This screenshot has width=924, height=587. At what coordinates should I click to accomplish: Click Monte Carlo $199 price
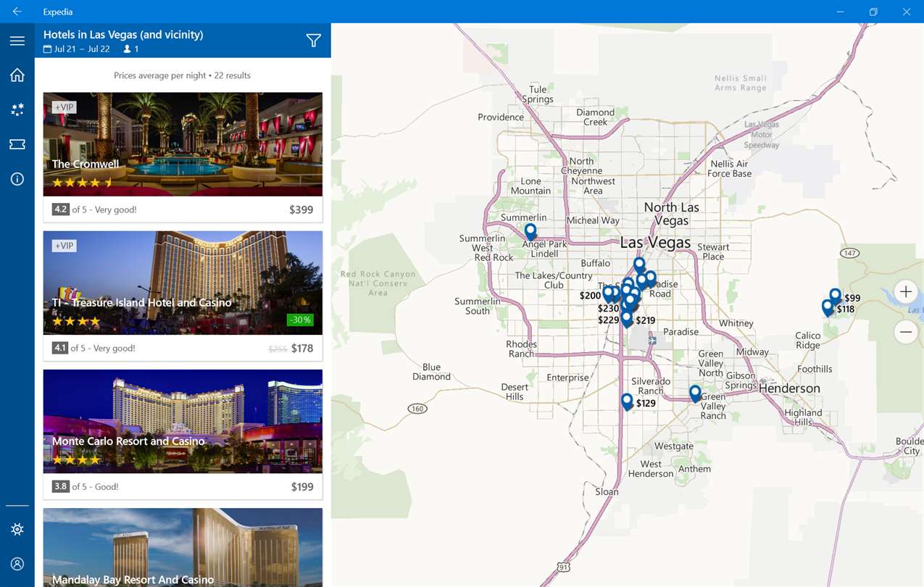tap(301, 486)
